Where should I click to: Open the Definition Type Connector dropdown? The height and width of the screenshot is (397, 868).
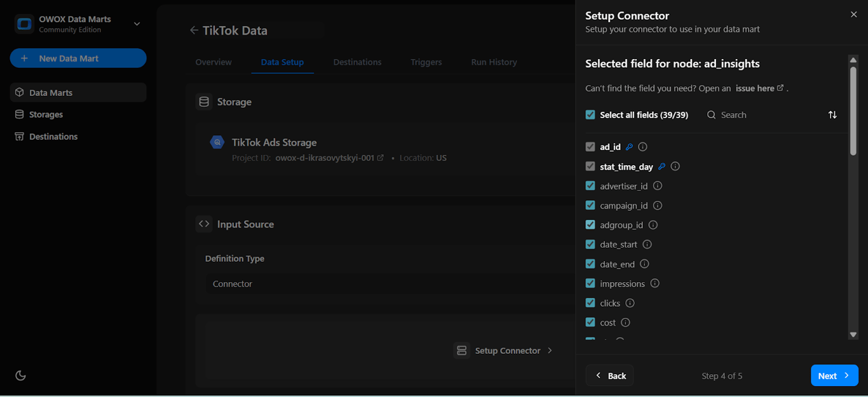tap(390, 284)
